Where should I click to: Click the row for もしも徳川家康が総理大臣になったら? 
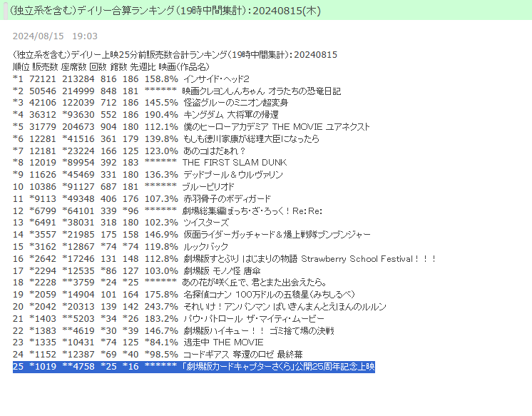(166, 138)
